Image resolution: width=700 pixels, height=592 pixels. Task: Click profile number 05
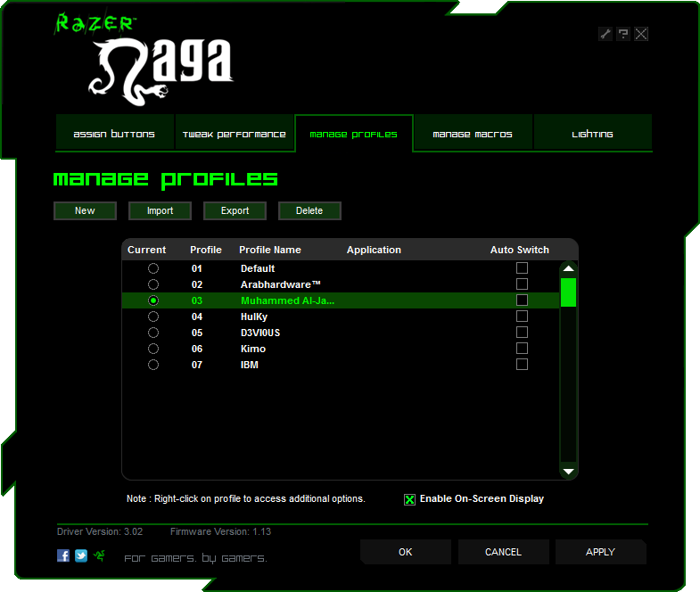(x=197, y=333)
